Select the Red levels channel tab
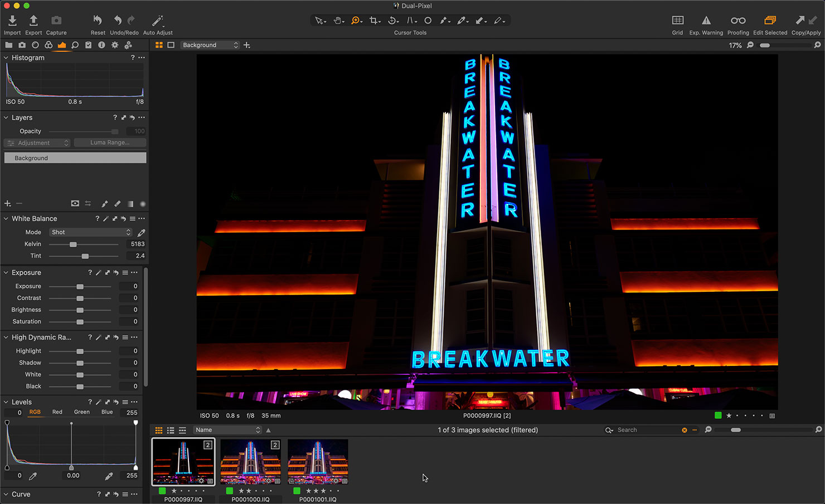 57,412
